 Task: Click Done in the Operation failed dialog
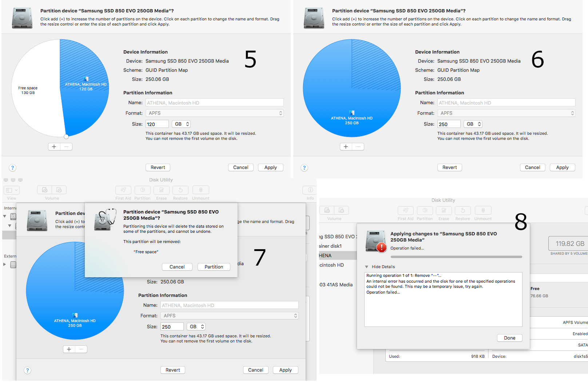(510, 338)
